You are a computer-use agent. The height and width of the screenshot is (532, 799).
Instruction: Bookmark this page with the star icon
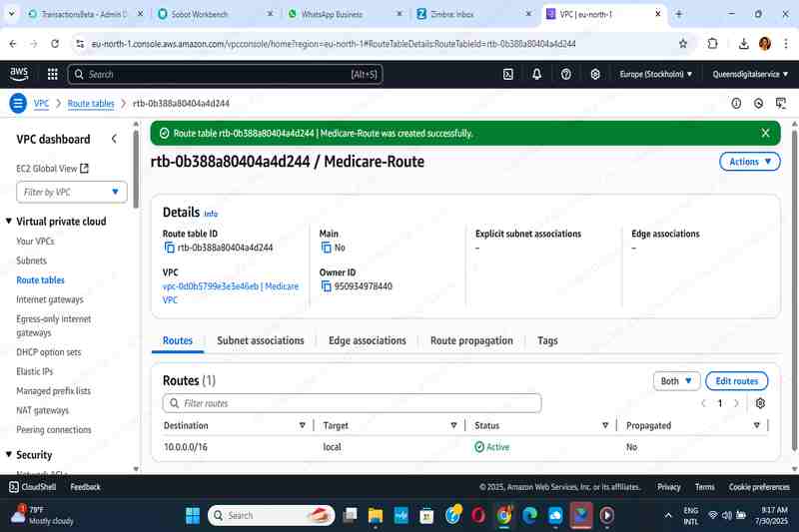[683, 44]
